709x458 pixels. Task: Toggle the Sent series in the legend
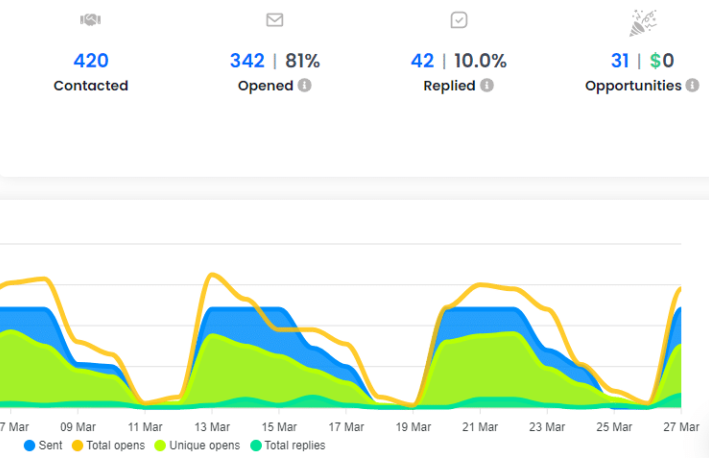(43, 445)
